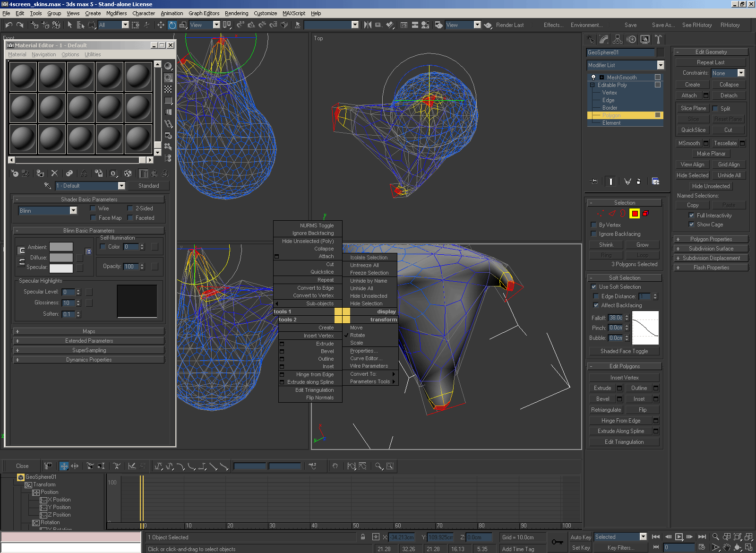Click the Selection Lock padlock icon

click(x=363, y=537)
